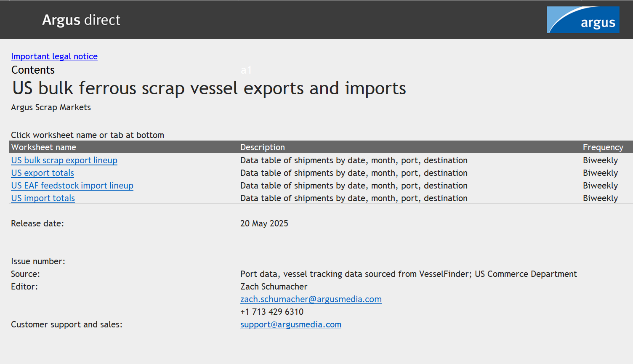633x364 pixels.
Task: Select the Argus direct header title
Action: point(81,20)
